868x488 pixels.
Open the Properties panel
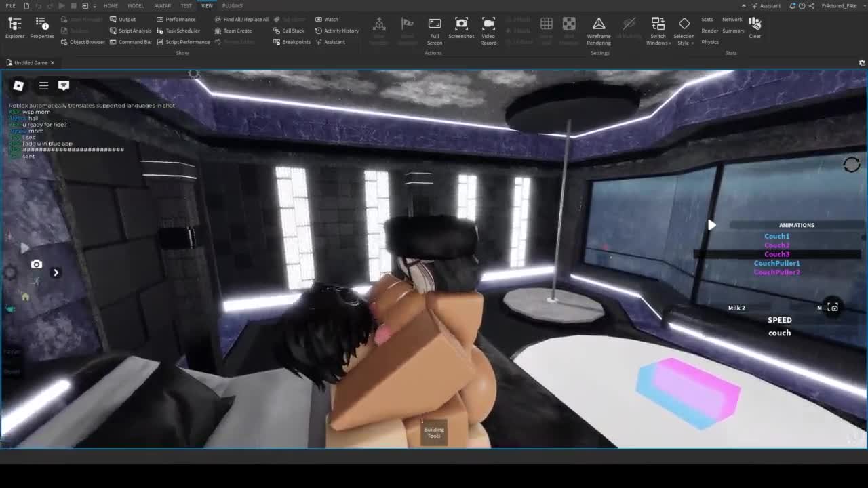click(x=41, y=28)
